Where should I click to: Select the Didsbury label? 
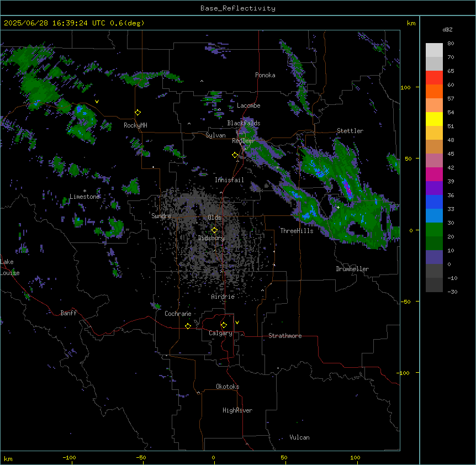pos(211,238)
